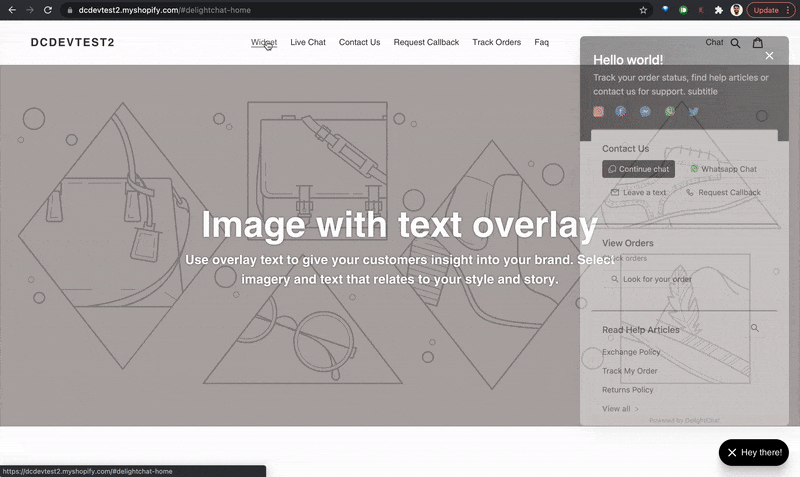Click the DCDEVTEST2 store logo
This screenshot has height=477, width=800.
coord(72,42)
